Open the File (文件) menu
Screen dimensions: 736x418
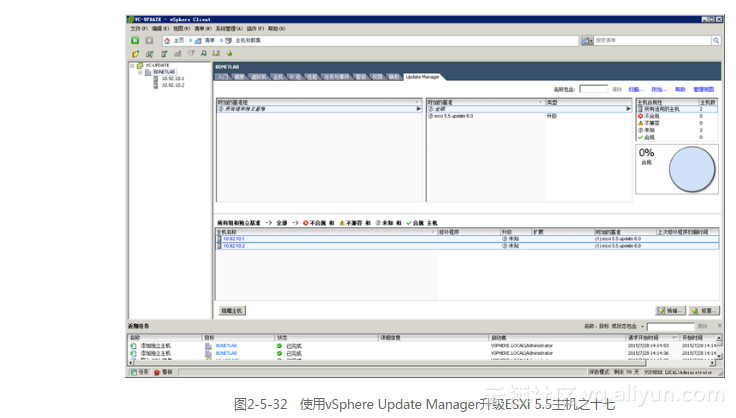tap(139, 29)
